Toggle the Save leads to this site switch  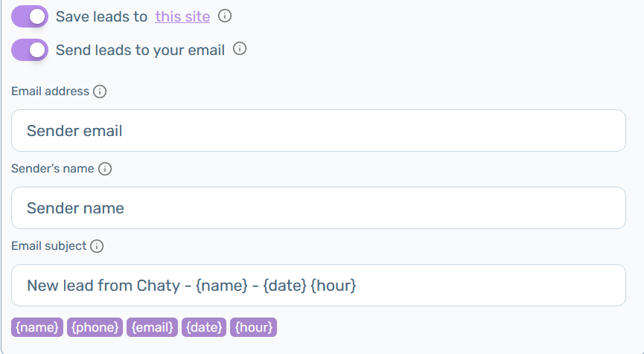click(30, 16)
